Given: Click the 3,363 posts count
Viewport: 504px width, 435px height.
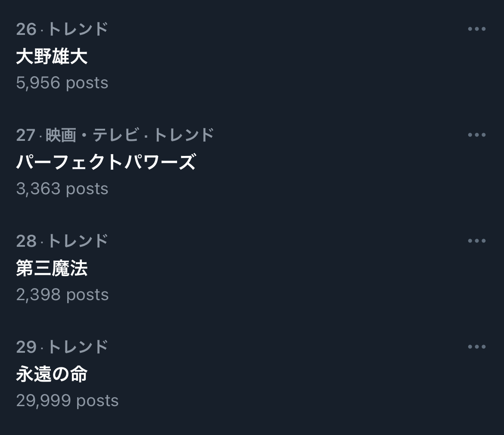Looking at the screenshot, I should point(62,189).
